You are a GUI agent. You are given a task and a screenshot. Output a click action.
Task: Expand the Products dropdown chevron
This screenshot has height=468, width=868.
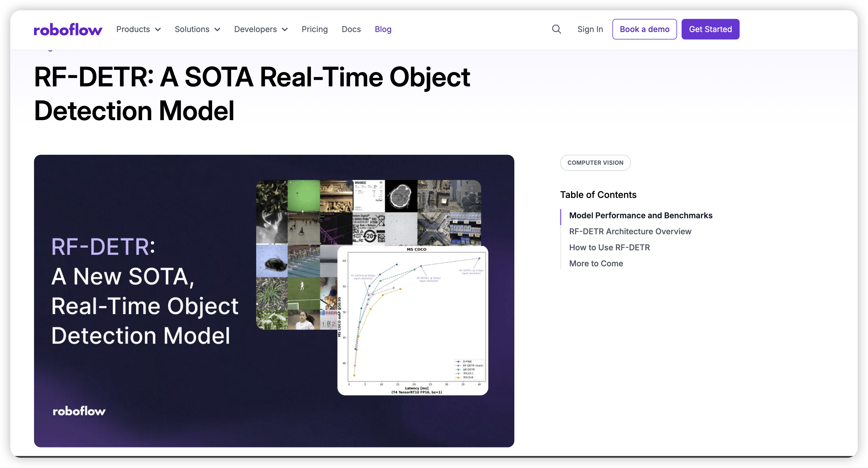[158, 30]
